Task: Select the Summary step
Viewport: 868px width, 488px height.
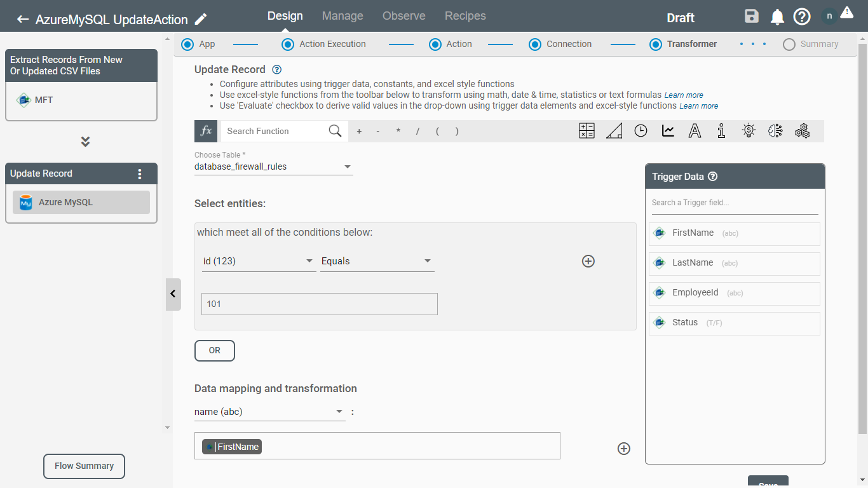Action: [811, 44]
